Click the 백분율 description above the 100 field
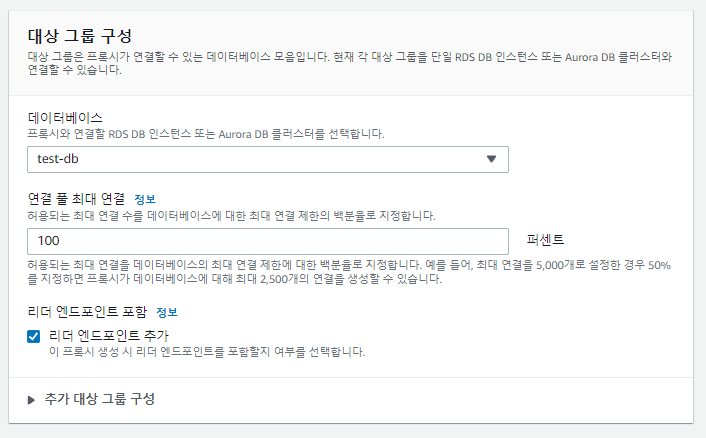 (x=231, y=215)
